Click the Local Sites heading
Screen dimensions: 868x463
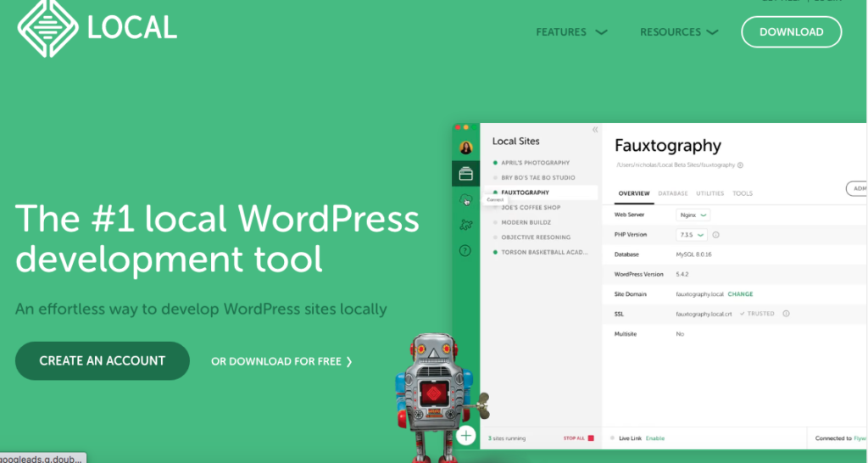point(515,142)
